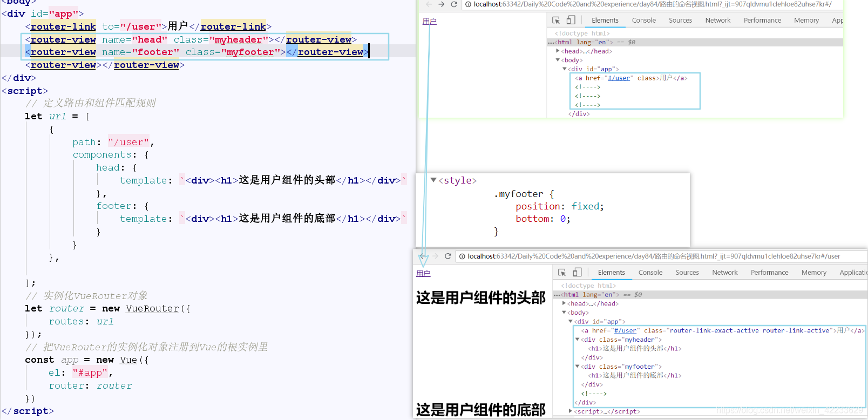
Task: Select h1 这是用户组件的头部 DOM row
Action: (x=635, y=348)
